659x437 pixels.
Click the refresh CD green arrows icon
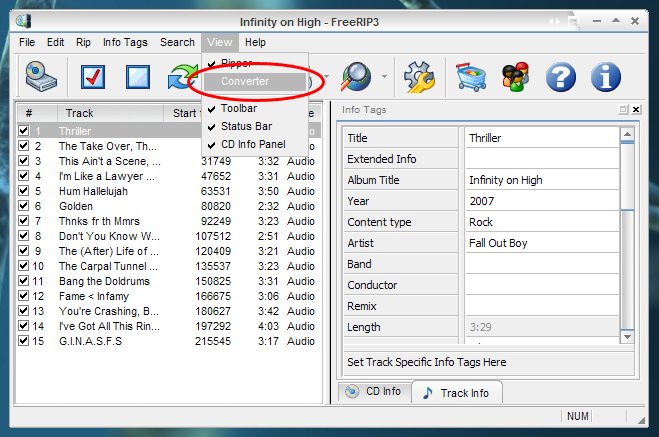pos(182,76)
